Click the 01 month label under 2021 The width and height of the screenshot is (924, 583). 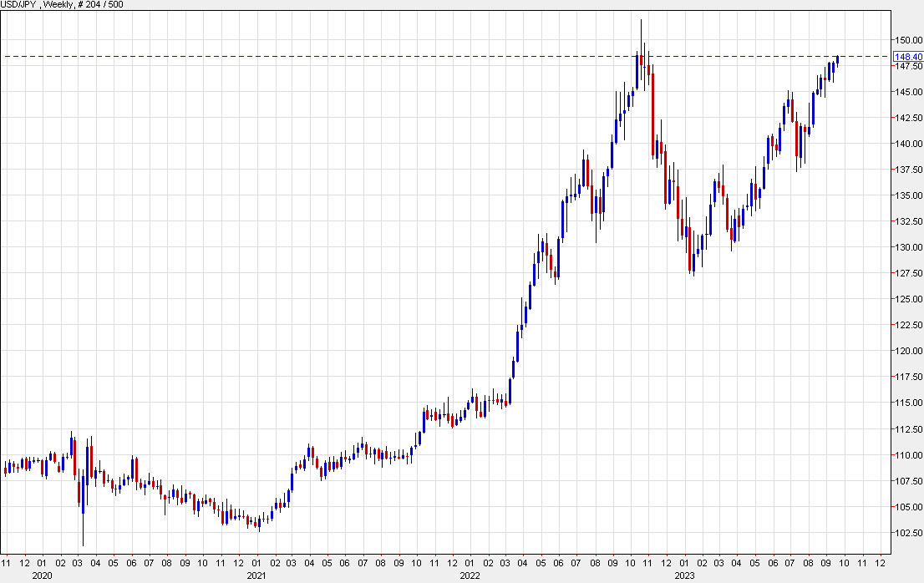pos(257,561)
